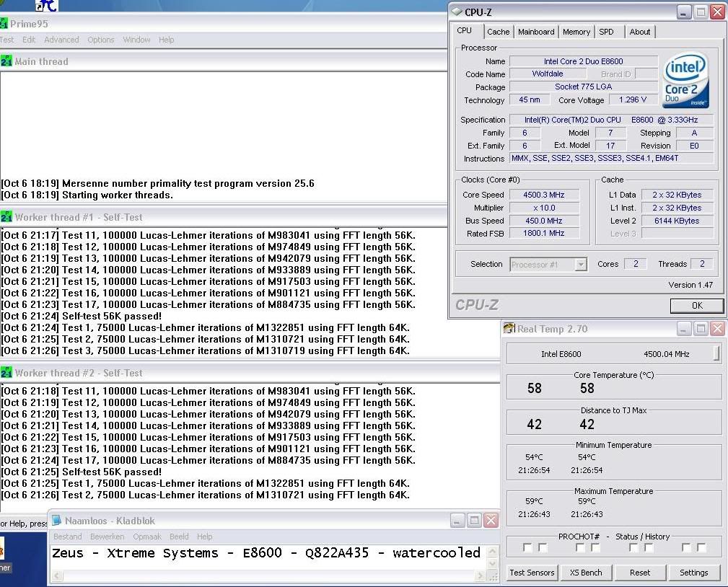Image resolution: width=728 pixels, height=587 pixels.
Task: Run the XS Bench button
Action: (x=586, y=573)
